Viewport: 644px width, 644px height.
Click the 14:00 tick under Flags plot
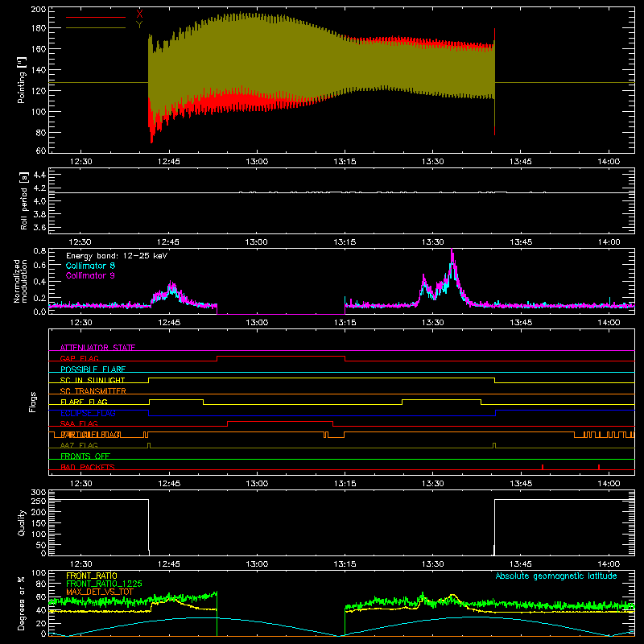click(609, 484)
